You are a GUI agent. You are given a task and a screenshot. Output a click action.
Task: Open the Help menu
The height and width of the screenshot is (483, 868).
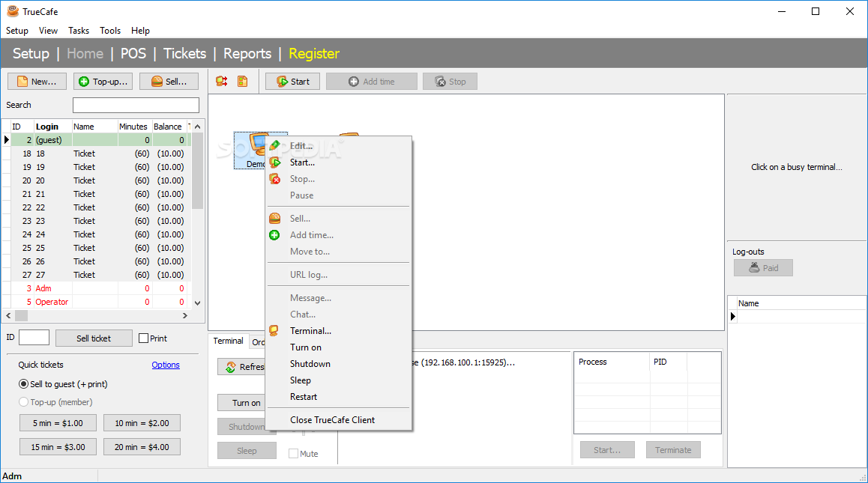(141, 31)
